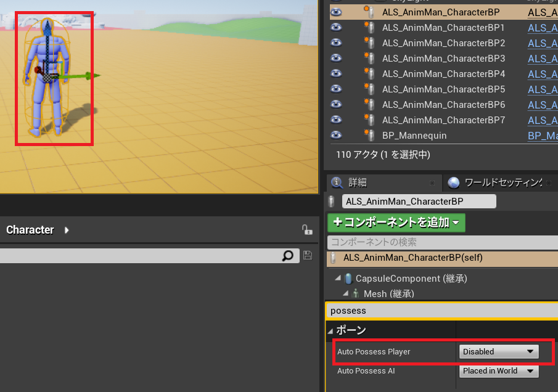
Task: Hide ALS_AnimMan_CharacterBP4 in the outliner
Action: pyautogui.click(x=336, y=73)
